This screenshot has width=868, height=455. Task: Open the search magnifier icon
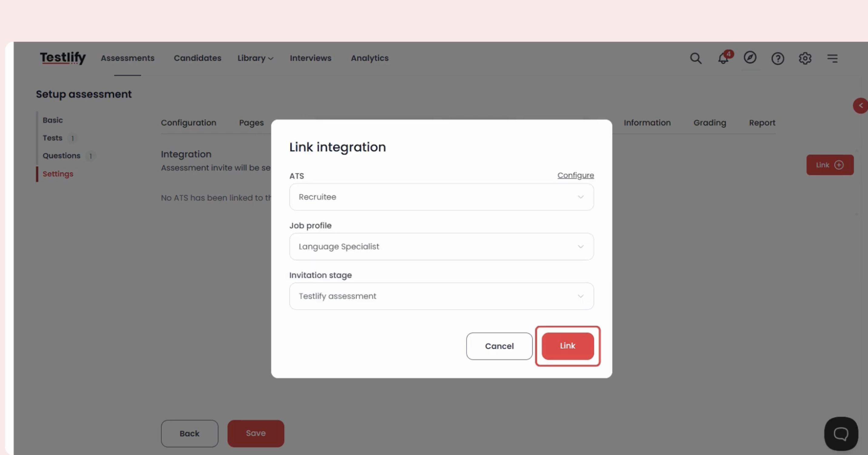click(695, 58)
